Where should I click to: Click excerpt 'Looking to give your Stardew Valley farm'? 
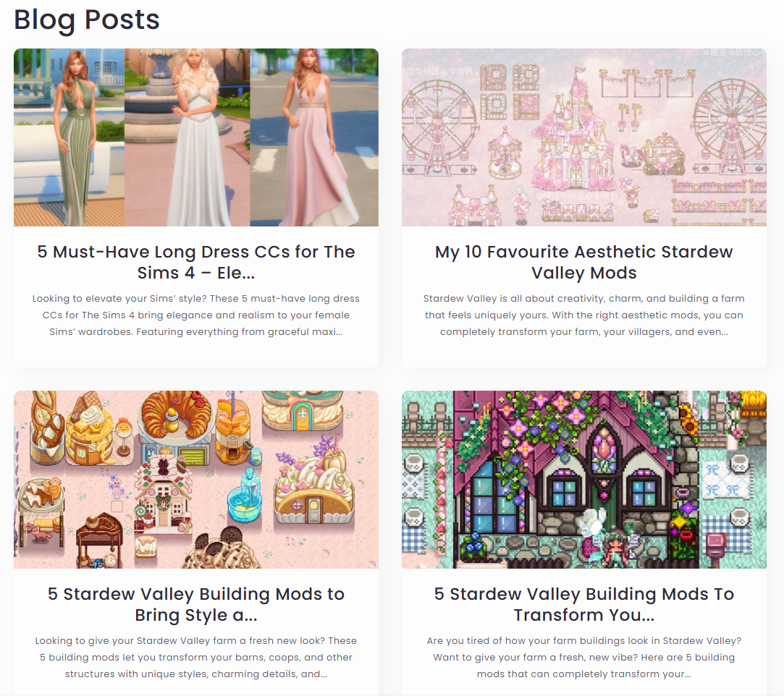pyautogui.click(x=196, y=658)
